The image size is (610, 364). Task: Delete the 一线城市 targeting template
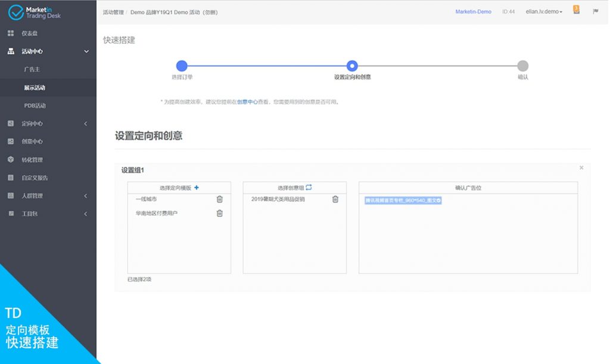click(219, 199)
